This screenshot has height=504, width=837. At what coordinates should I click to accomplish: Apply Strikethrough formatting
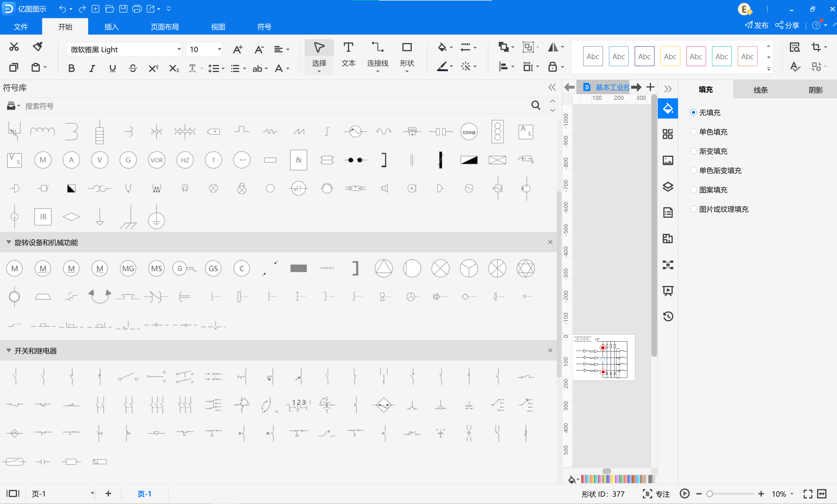(x=133, y=68)
